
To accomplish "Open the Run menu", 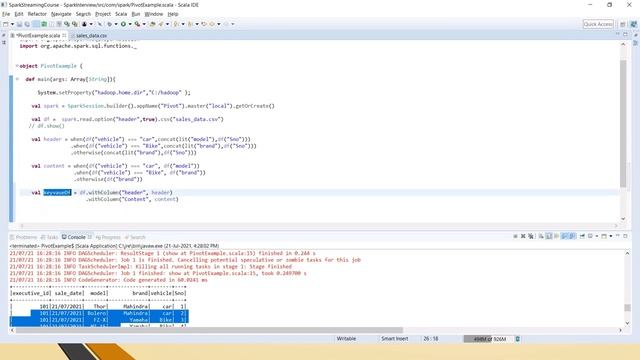I will coord(136,14).
